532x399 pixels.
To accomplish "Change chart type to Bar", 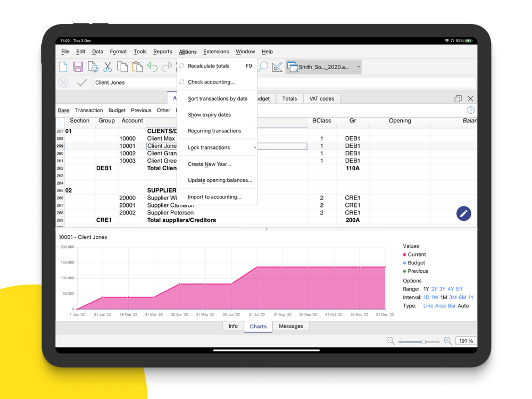I will [452, 306].
